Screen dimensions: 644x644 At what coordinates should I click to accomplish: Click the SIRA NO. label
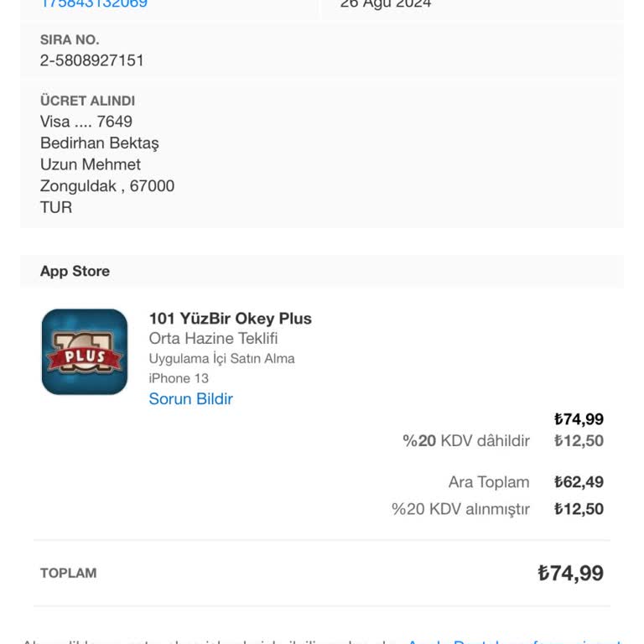coord(70,40)
